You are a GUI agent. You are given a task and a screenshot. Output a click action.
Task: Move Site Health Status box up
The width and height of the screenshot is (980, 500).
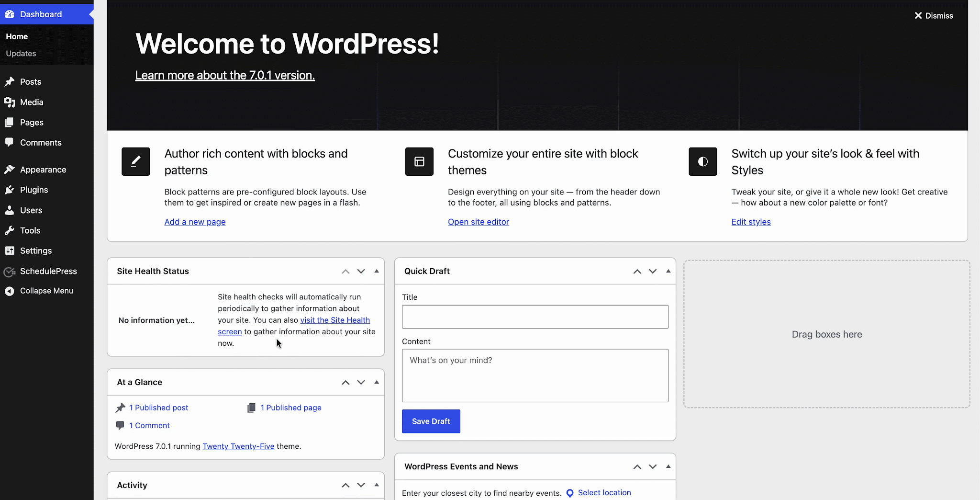pyautogui.click(x=345, y=271)
